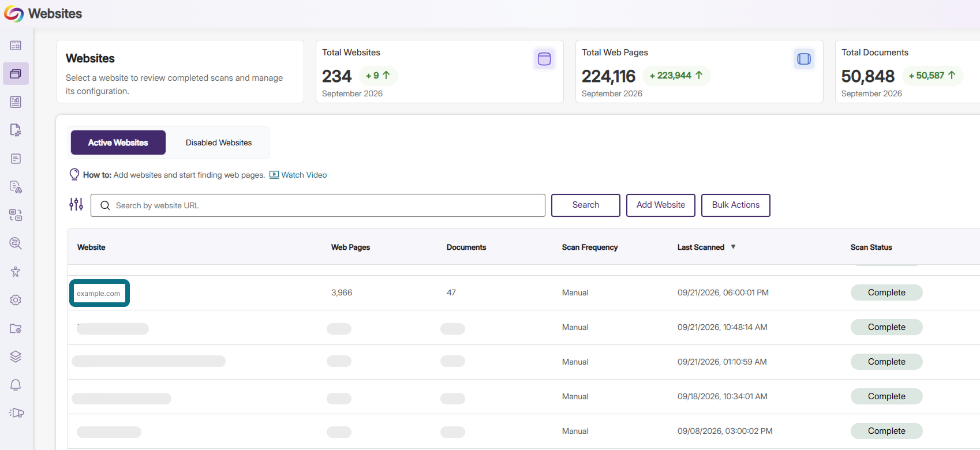Click the 09/21/2026, 01:10:59 AM timestamp
This screenshot has width=980, height=450.
tap(722, 362)
